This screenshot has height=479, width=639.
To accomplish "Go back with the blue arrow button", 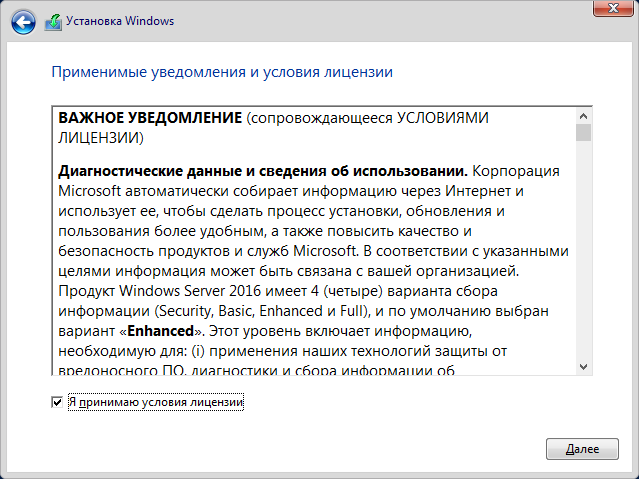I will coord(23,22).
